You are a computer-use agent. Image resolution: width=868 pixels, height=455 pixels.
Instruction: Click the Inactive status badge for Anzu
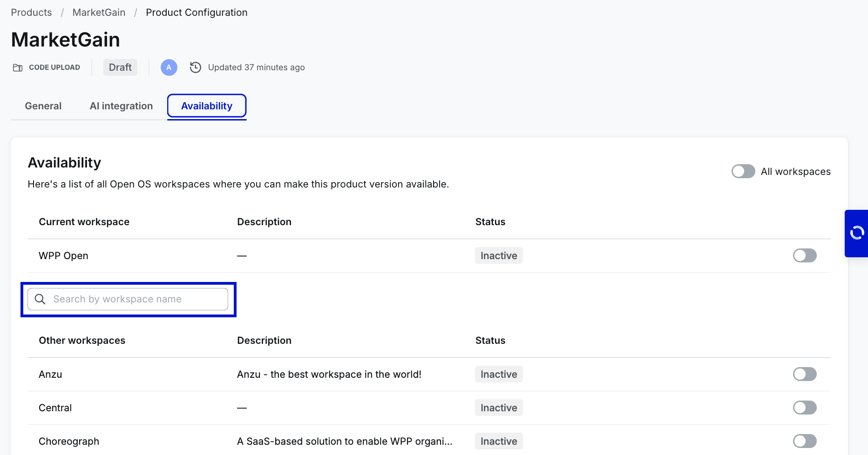tap(498, 374)
